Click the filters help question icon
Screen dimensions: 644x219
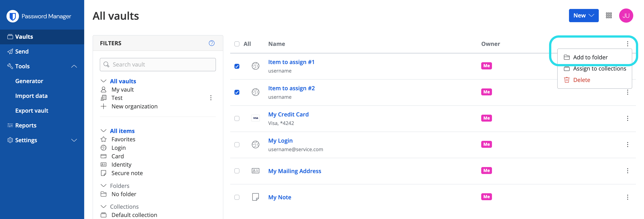(212, 43)
